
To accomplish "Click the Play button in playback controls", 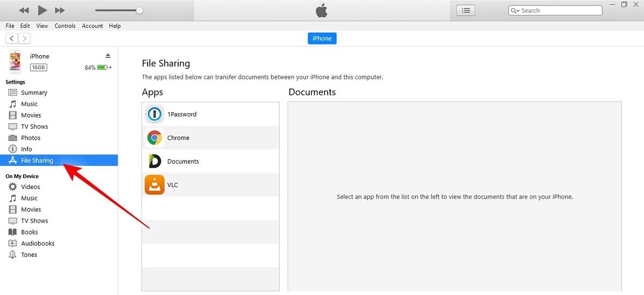I will (x=42, y=10).
